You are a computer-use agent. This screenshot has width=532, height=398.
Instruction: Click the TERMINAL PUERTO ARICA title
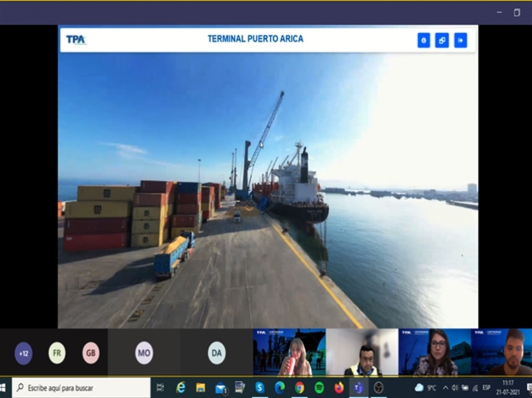[255, 39]
